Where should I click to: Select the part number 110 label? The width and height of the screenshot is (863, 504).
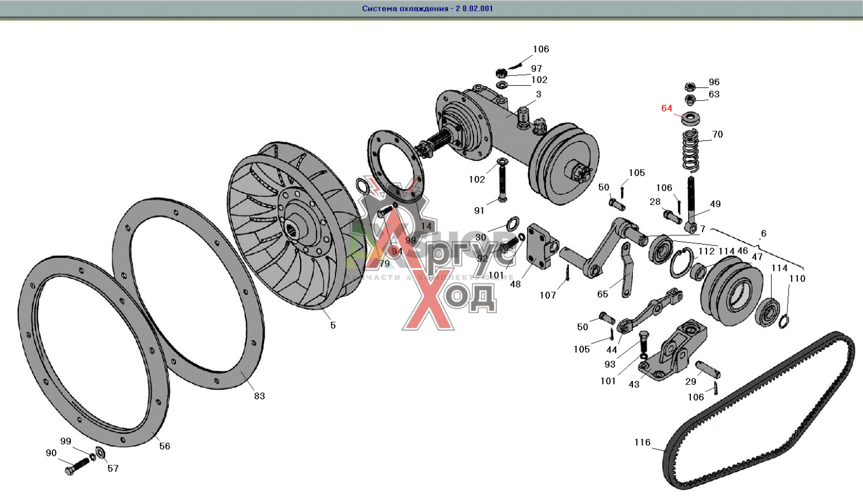(797, 278)
